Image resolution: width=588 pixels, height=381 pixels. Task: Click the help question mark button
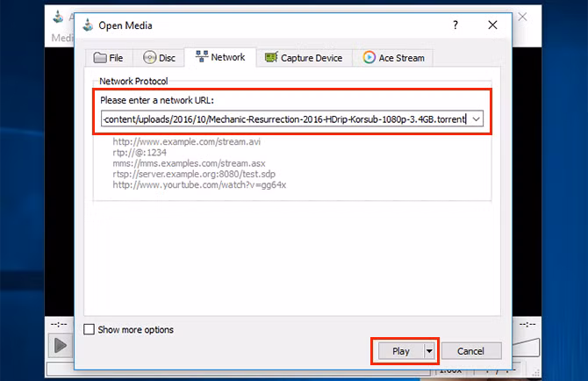pos(455,25)
